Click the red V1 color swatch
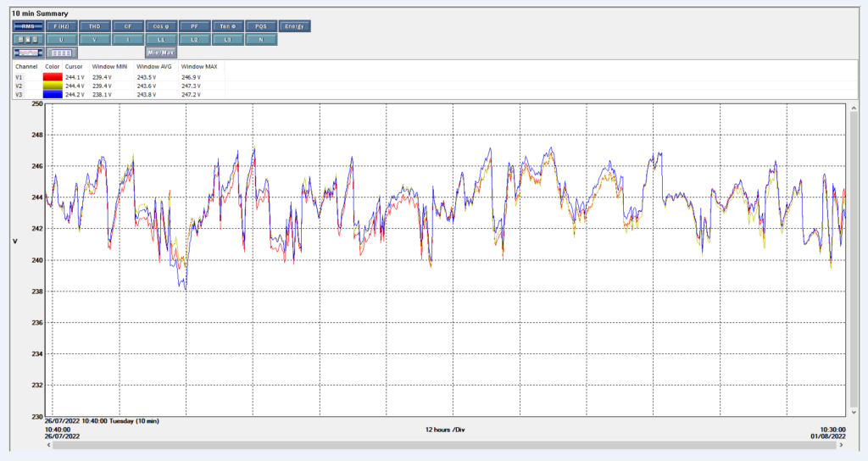 [53, 77]
